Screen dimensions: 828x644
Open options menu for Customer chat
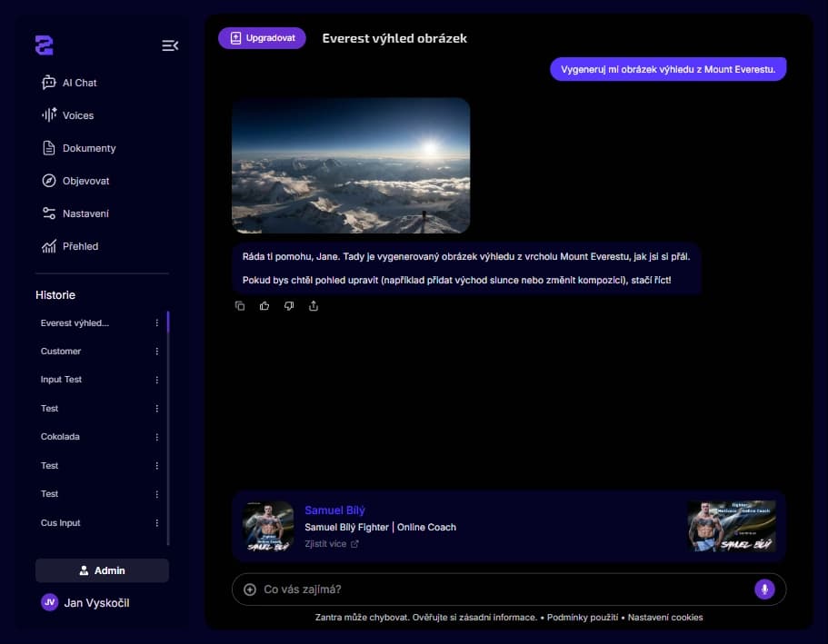click(156, 352)
